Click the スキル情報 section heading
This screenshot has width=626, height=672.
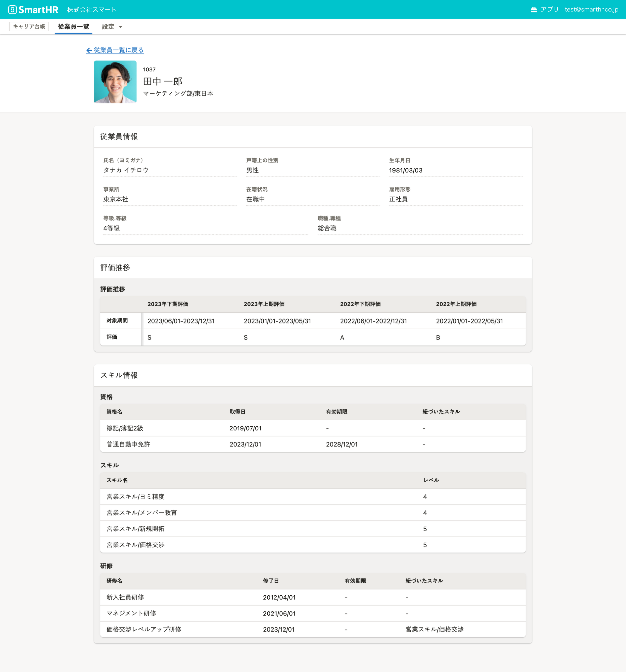[x=119, y=375]
